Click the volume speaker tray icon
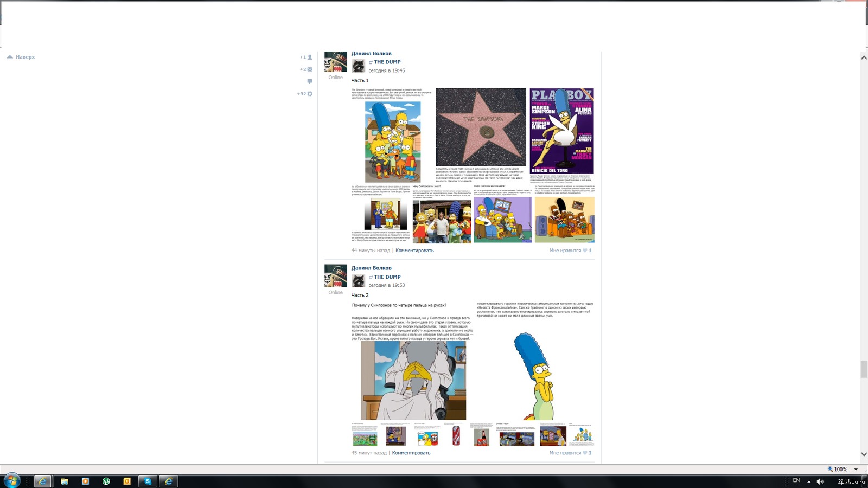 (x=820, y=481)
